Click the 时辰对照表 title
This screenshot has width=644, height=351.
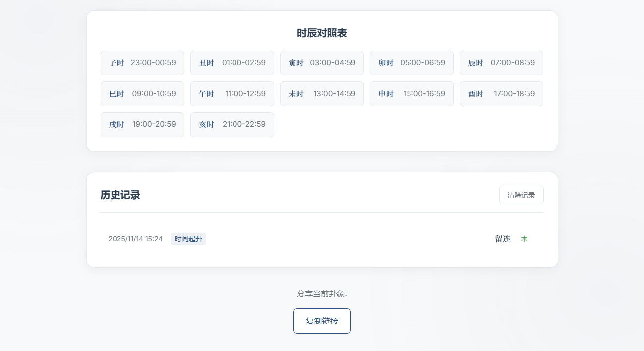tap(322, 33)
